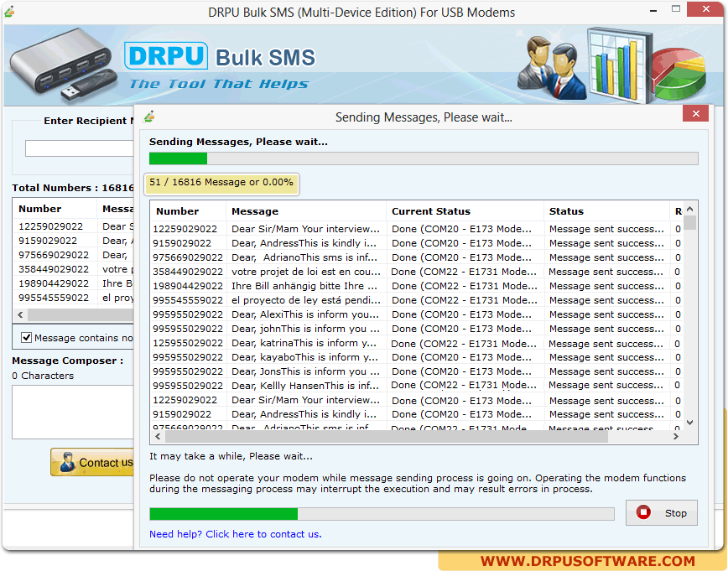Focus the Message Composer text area

(x=73, y=412)
